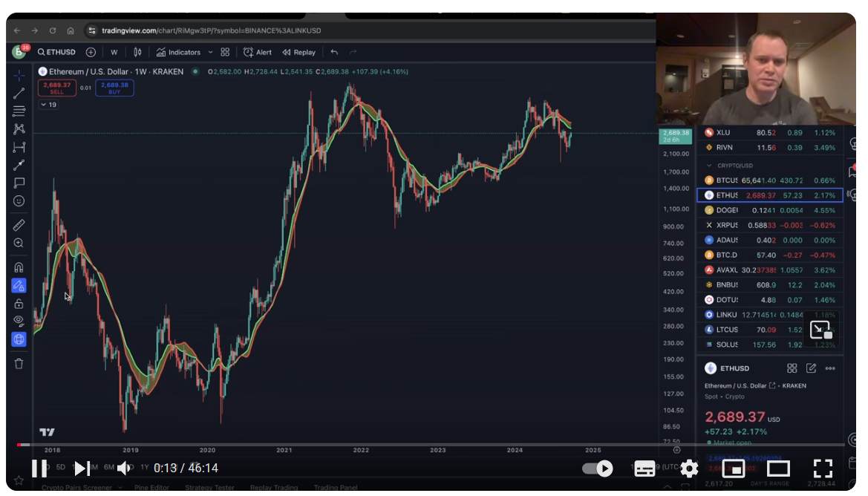Screen dimensions: 868x496
Task: Click the blue BUY price button
Action: click(x=114, y=88)
